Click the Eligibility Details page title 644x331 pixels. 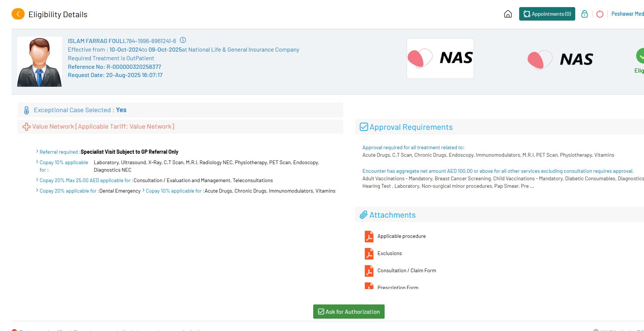pos(58,15)
